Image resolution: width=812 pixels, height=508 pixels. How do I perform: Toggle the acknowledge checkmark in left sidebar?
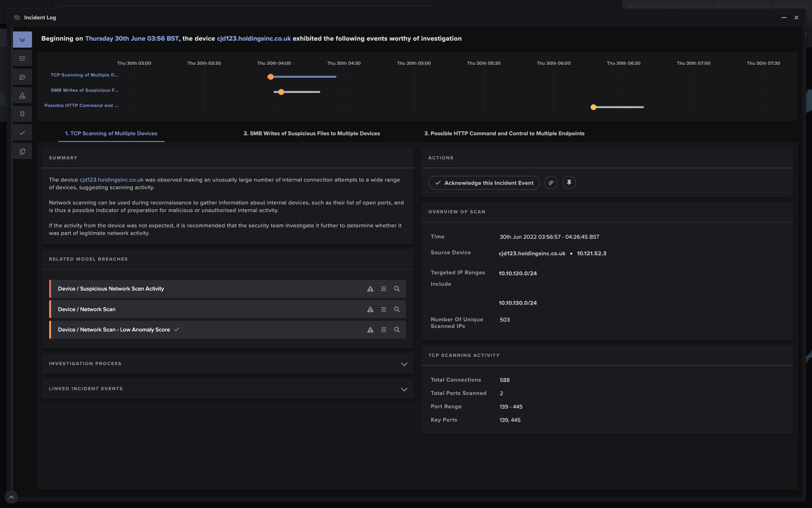(22, 133)
